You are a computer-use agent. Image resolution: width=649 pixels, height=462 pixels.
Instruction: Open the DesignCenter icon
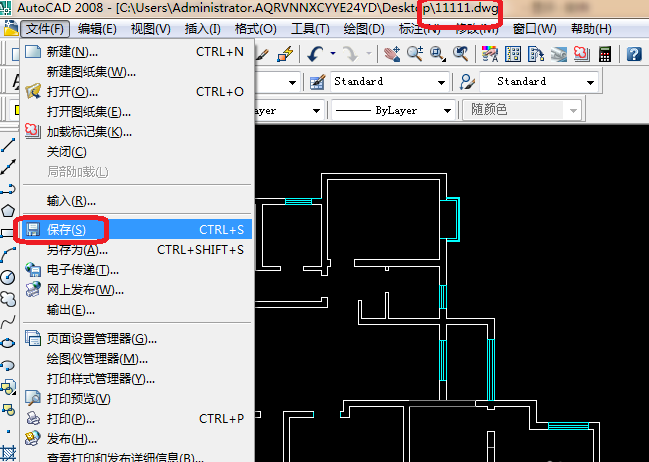pyautogui.click(x=513, y=54)
